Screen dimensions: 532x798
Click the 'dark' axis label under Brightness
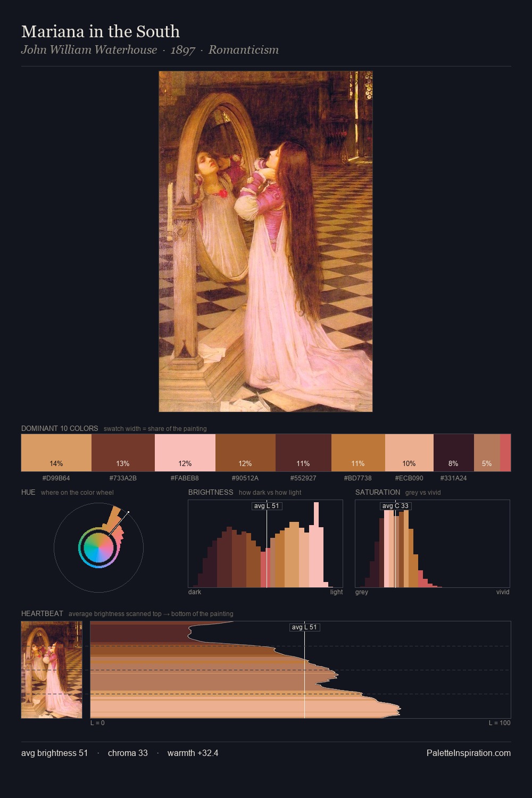195,592
